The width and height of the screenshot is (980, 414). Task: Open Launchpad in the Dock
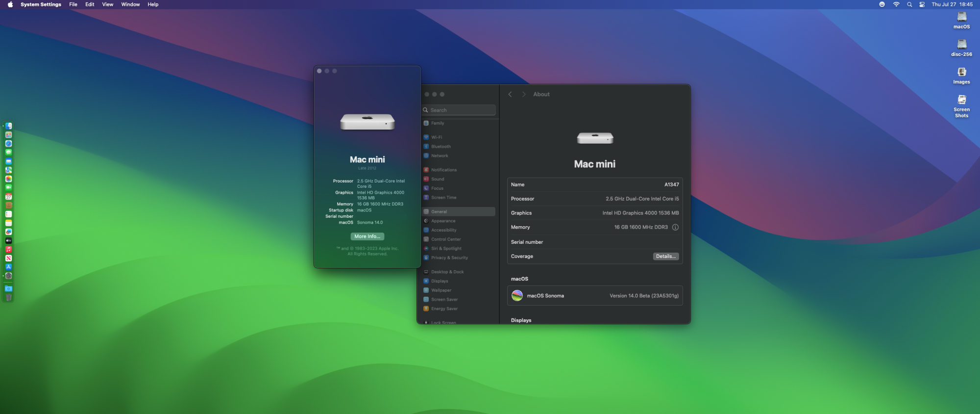[x=8, y=135]
